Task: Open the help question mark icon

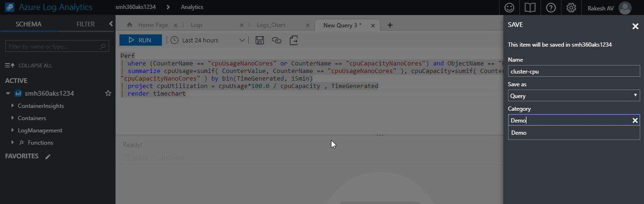Action: [551, 8]
